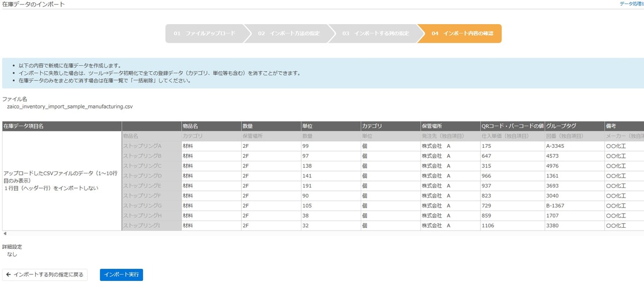
Task: Click the QRコード・バーコードの値 column header
Action: tap(512, 126)
